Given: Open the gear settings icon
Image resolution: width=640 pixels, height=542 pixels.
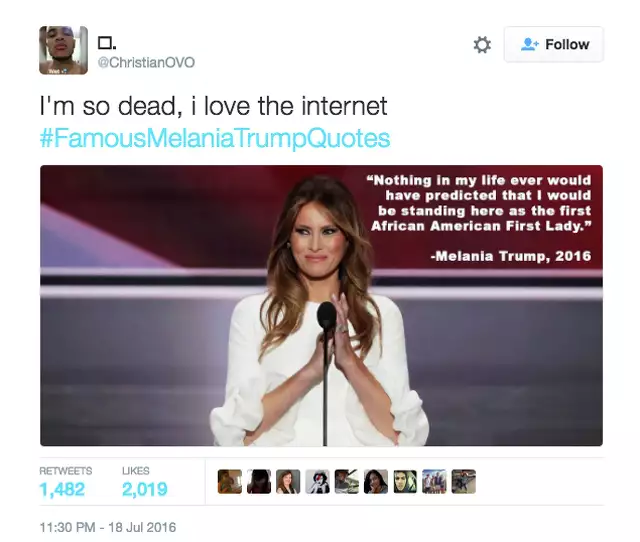Looking at the screenshot, I should [482, 44].
